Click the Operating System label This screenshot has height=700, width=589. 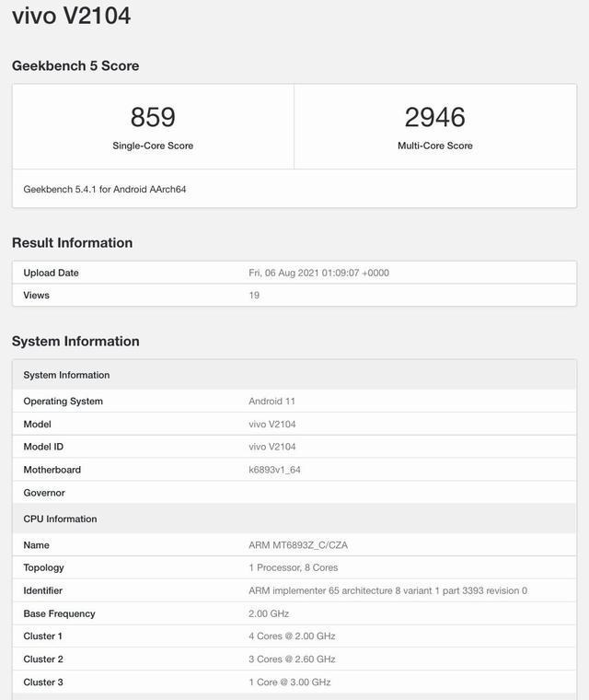(x=63, y=402)
